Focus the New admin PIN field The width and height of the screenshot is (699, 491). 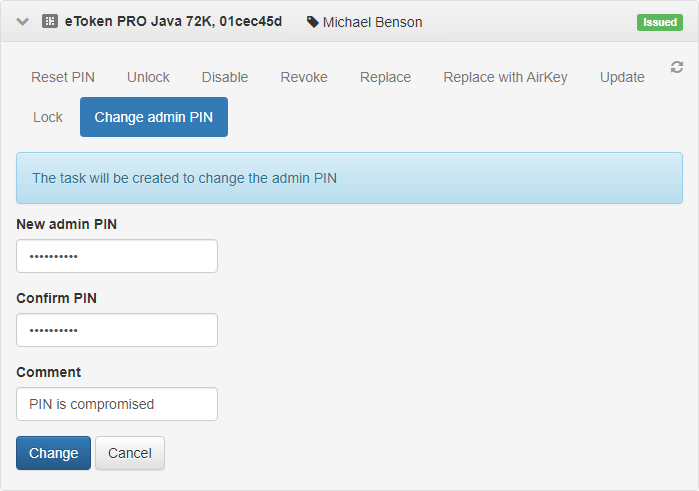pyautogui.click(x=117, y=256)
